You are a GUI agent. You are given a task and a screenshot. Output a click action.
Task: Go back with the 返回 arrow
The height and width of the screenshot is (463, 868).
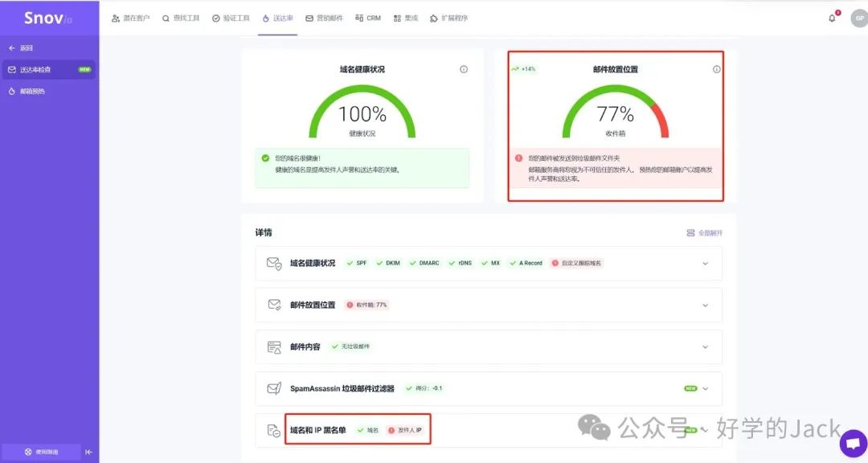tap(20, 48)
